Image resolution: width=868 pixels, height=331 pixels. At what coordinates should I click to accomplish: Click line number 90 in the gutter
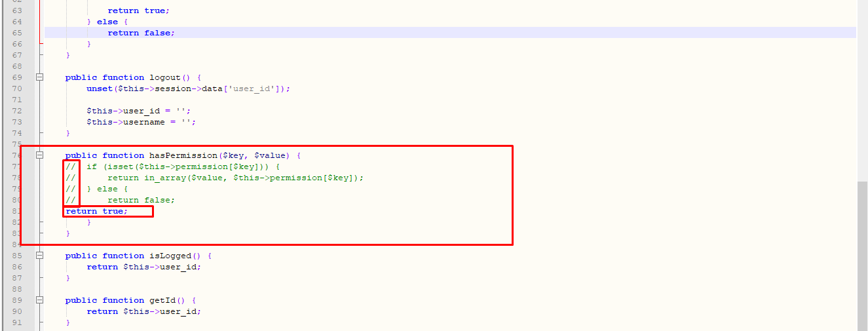17,311
